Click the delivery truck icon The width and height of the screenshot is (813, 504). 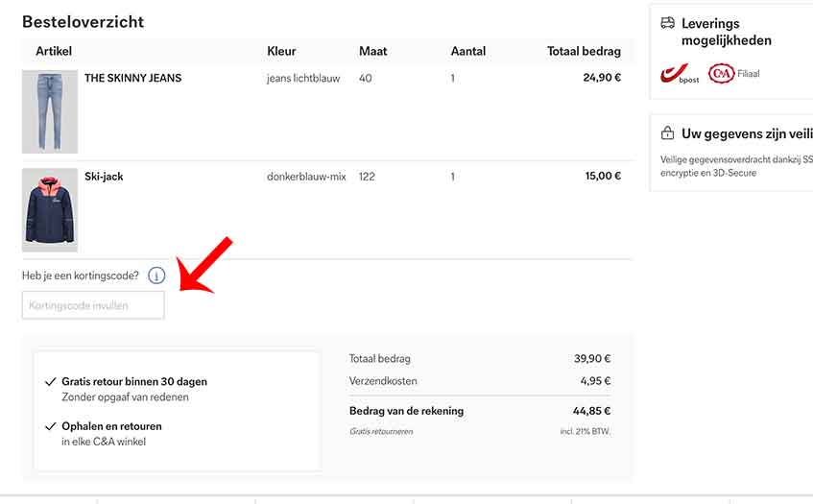pos(667,23)
